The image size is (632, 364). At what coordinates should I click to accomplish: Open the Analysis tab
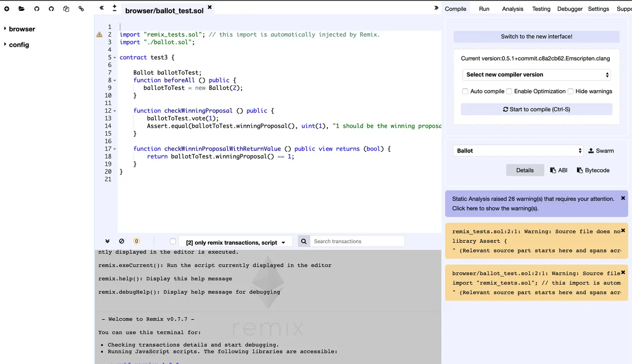pyautogui.click(x=513, y=9)
